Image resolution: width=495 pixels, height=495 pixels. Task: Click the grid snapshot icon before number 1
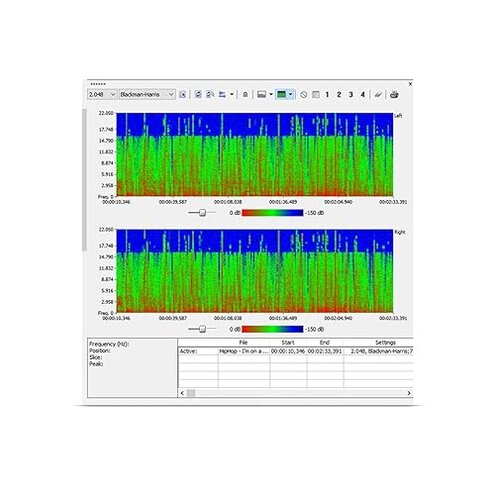[x=316, y=95]
